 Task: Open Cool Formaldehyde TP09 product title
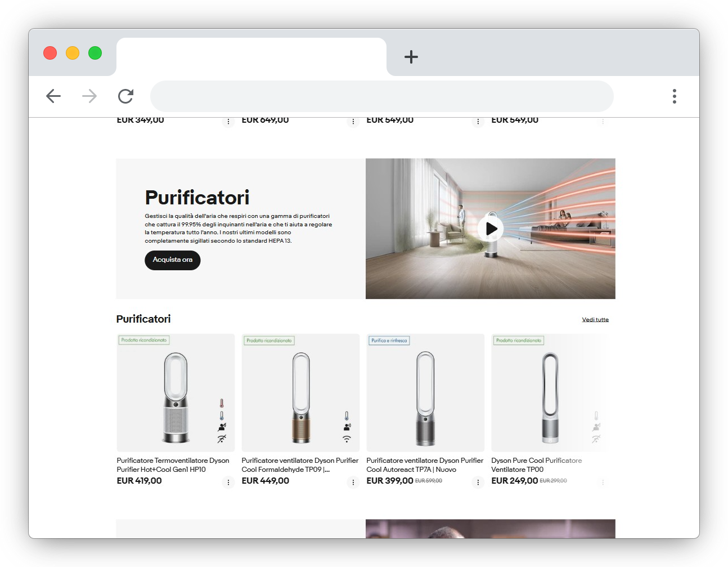click(x=300, y=465)
